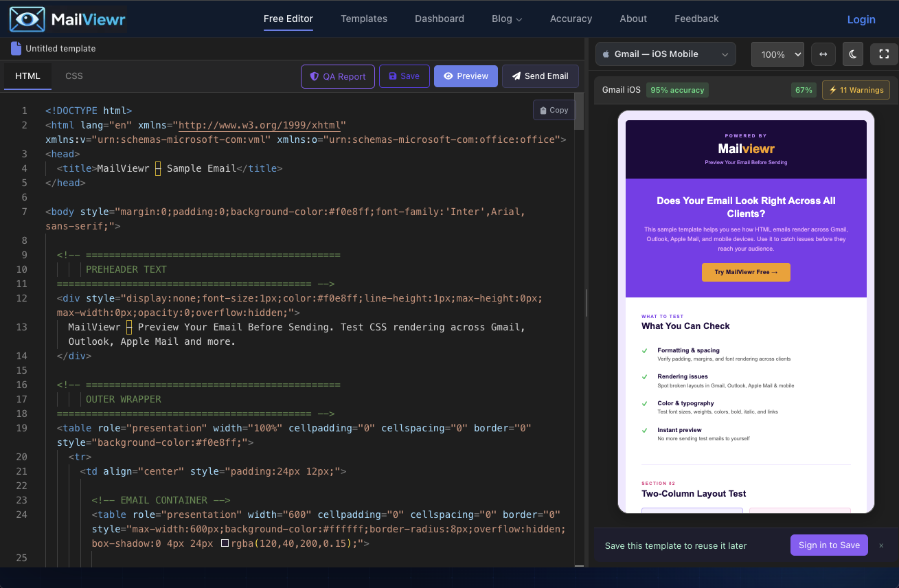Open the Feedback page
This screenshot has width=899, height=588.
tap(696, 19)
